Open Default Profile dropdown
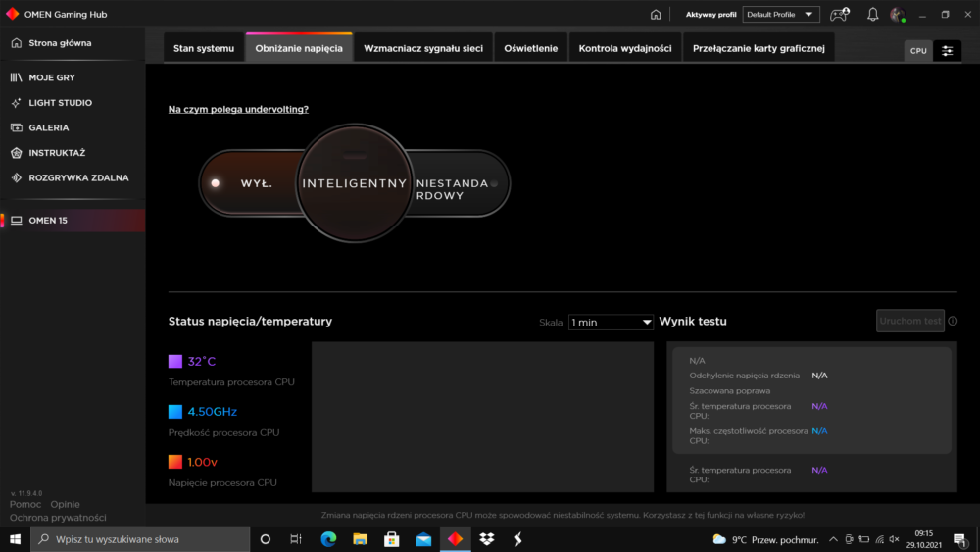 (781, 15)
